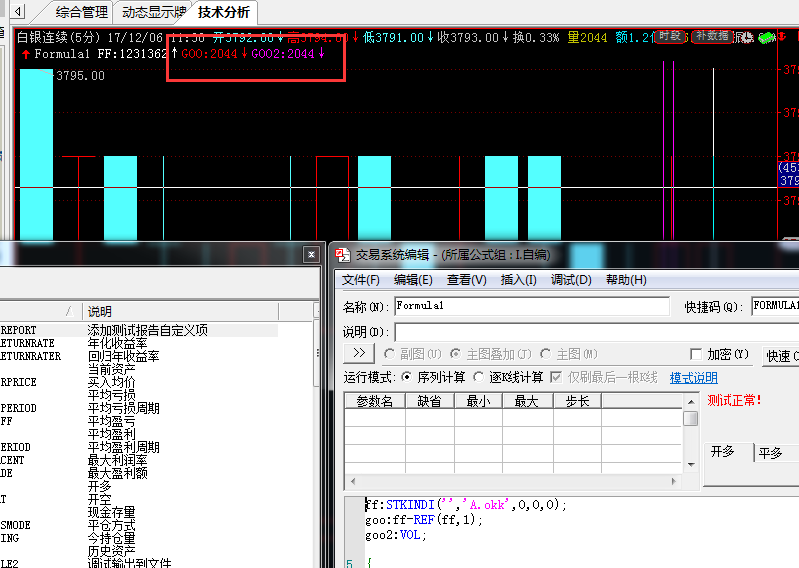Open the 模式说明 link
The width and height of the screenshot is (799, 568).
pos(693,377)
